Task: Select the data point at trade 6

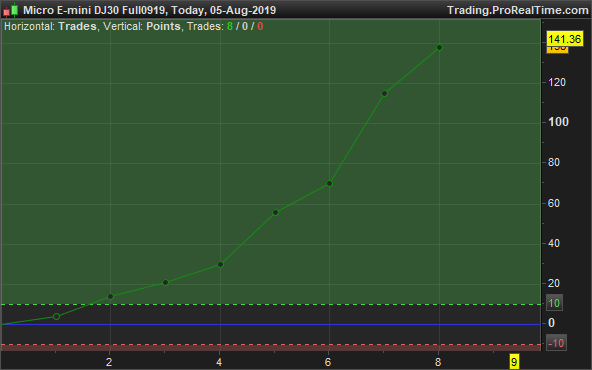Action: click(329, 183)
